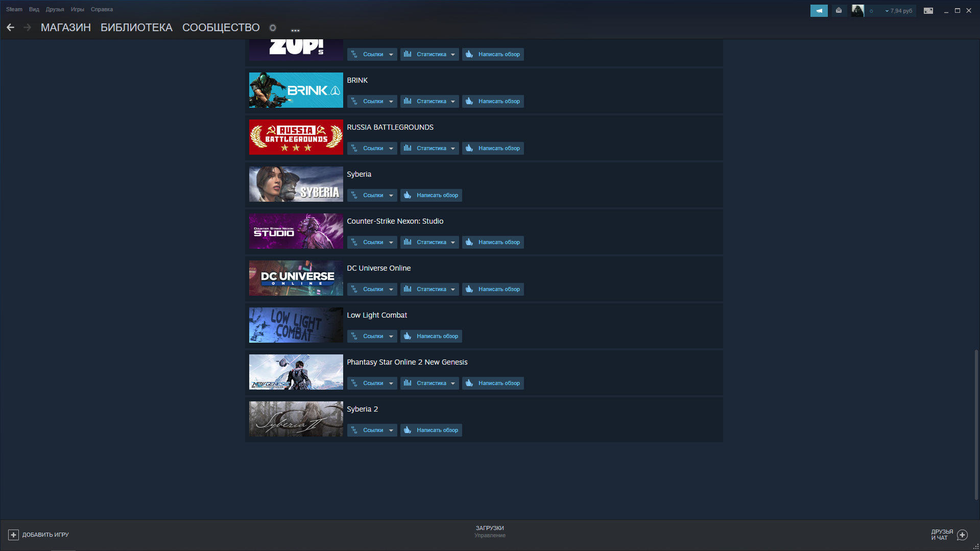Write a review for RUSSIA BATTLEGROUNDS
980x551 pixels.
pyautogui.click(x=493, y=148)
